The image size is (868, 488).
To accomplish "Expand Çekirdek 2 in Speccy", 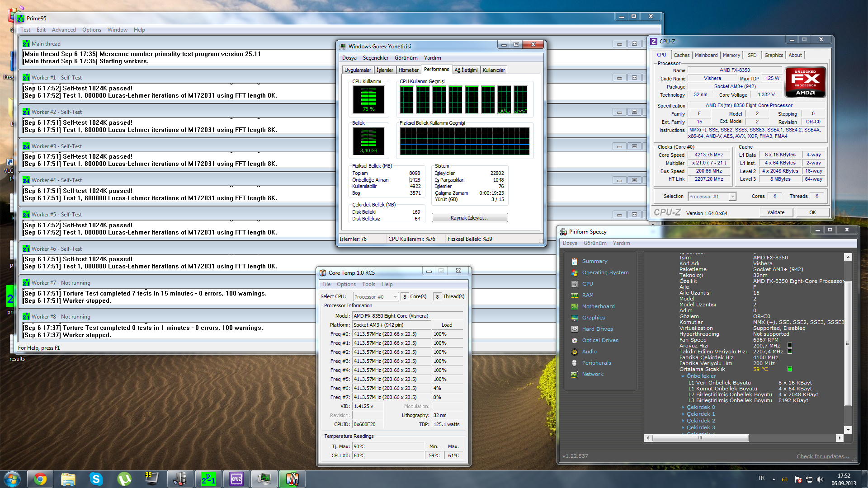I will click(683, 421).
